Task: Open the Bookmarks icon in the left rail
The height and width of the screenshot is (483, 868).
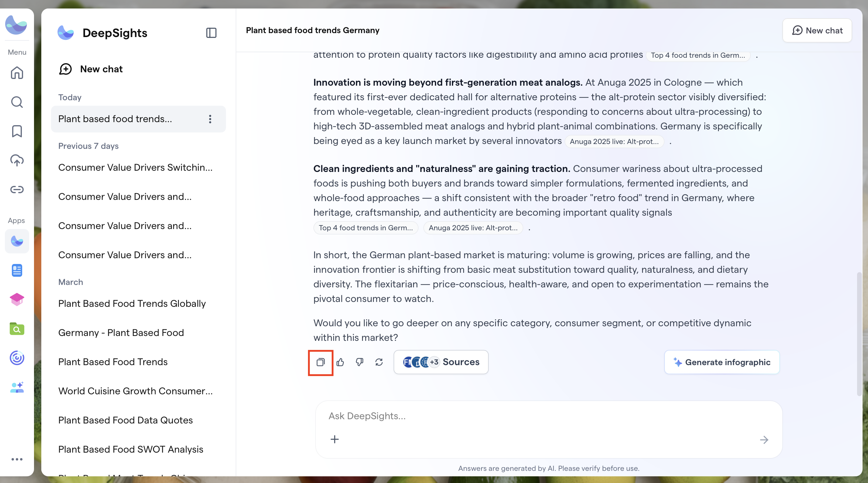Action: coord(17,131)
